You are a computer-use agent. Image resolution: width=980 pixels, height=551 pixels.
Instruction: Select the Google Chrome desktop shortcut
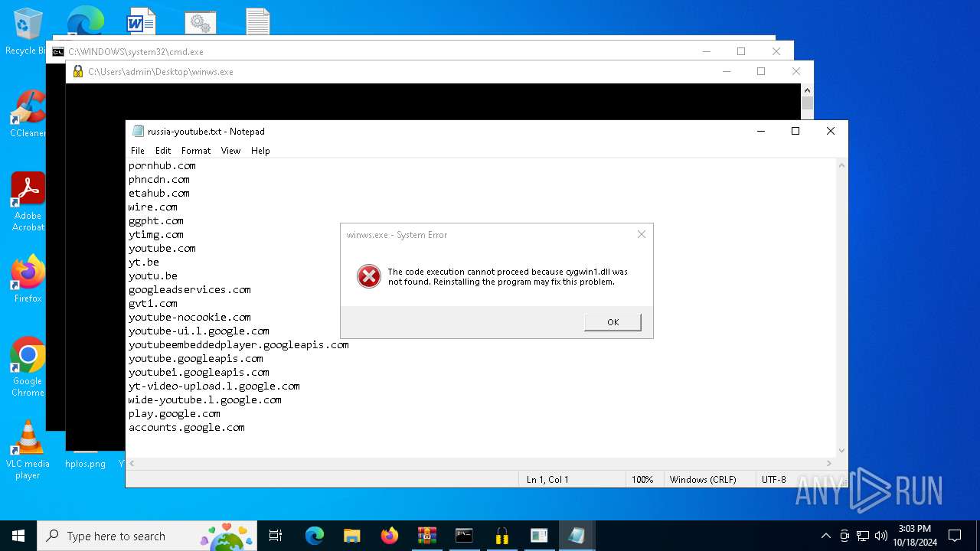click(28, 367)
